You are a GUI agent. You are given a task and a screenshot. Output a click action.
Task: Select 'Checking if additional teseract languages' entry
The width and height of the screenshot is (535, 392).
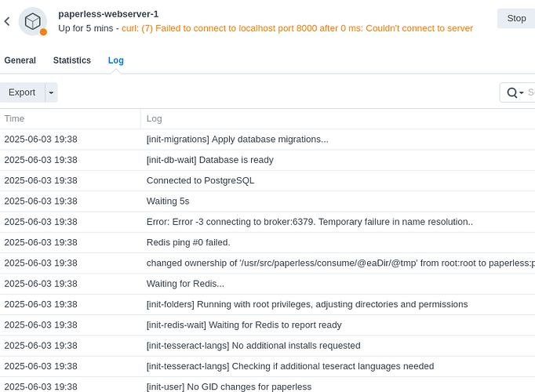(267, 366)
